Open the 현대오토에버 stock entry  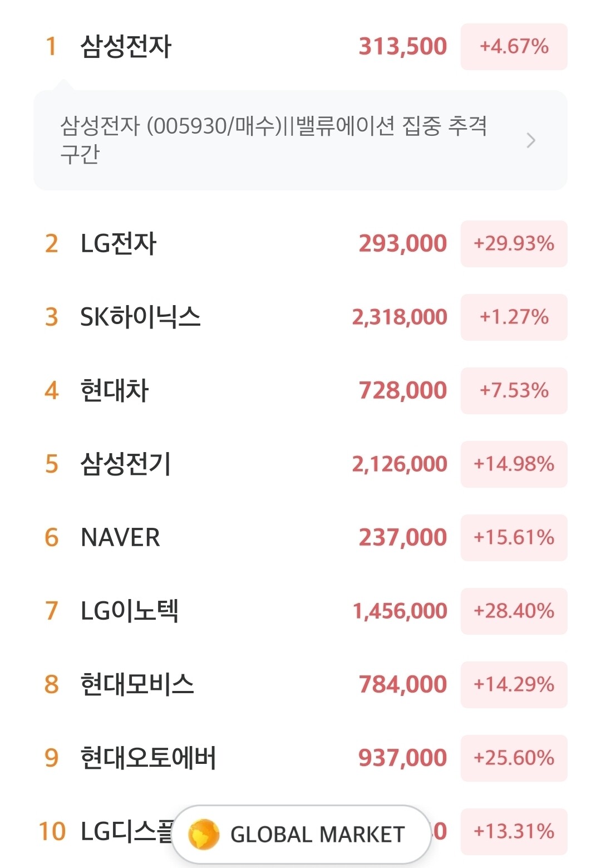(300, 758)
